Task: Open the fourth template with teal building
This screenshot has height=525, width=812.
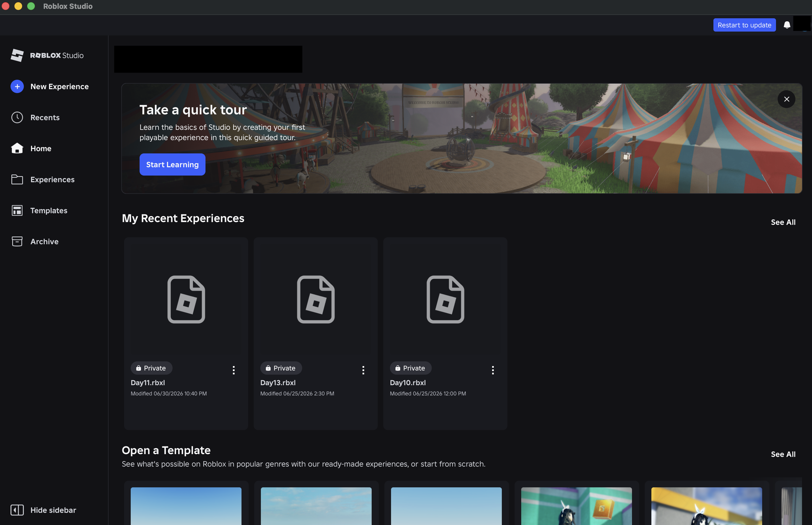Action: click(x=576, y=506)
